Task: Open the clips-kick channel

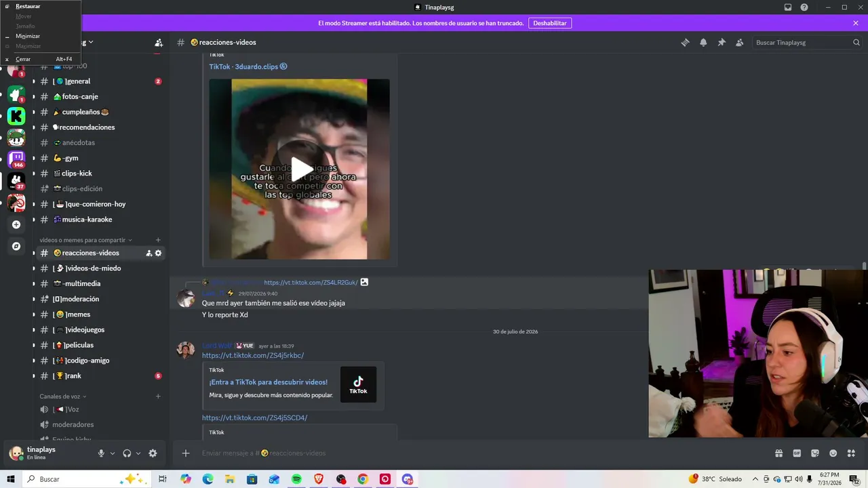Action: point(99,174)
